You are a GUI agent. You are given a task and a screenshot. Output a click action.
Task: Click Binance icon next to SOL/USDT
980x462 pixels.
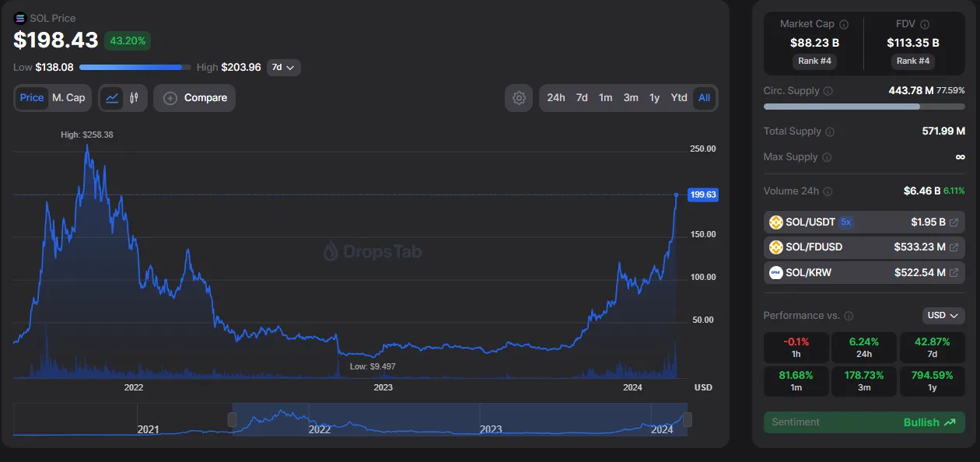click(775, 222)
